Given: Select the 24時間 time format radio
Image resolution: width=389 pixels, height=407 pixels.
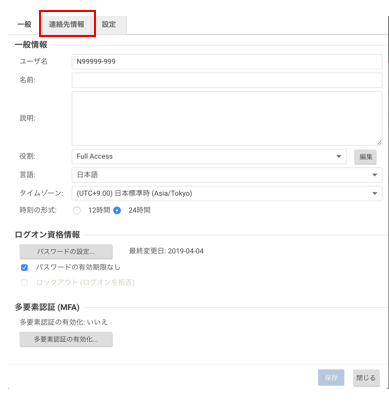Looking at the screenshot, I should tap(117, 210).
